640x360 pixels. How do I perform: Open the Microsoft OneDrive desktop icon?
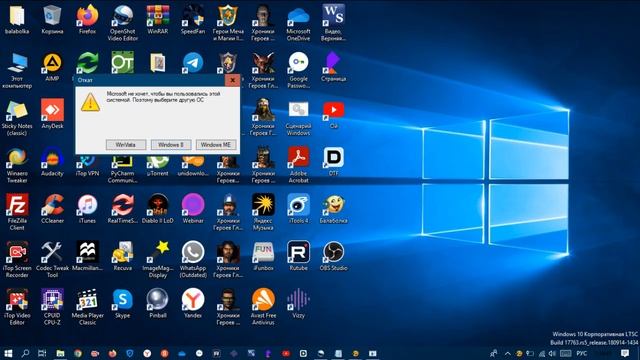[x=298, y=23]
